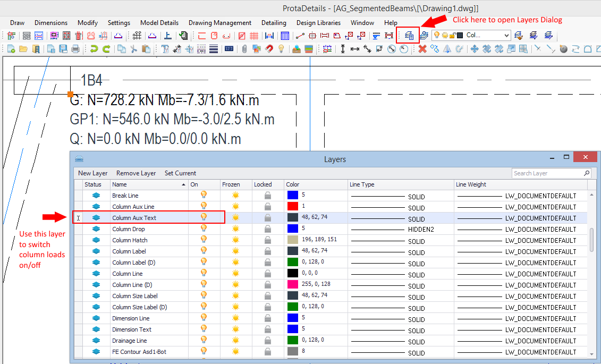The height and width of the screenshot is (364, 601).
Task: Click the red X Delete icon
Action: click(422, 49)
